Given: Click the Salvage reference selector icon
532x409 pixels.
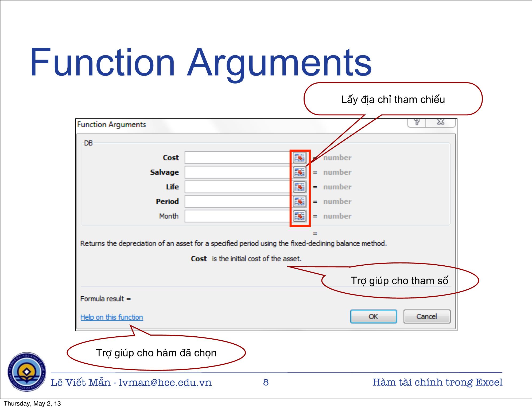Looking at the screenshot, I should (300, 172).
